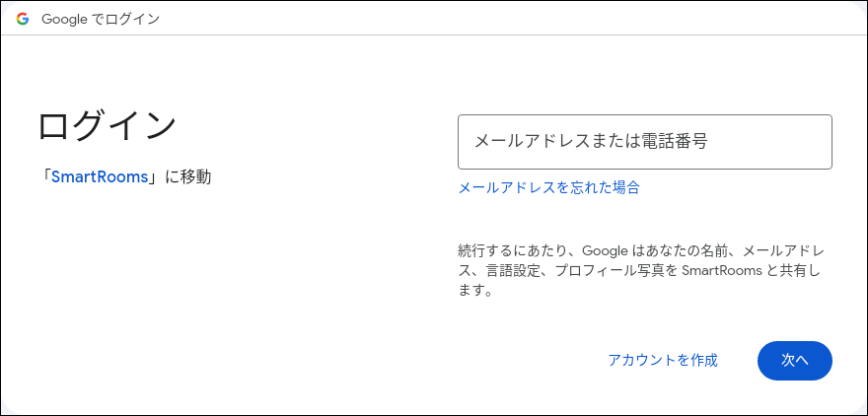Click the 'Sign in with Google' title text
Screen dimensions: 868x416
point(100,19)
